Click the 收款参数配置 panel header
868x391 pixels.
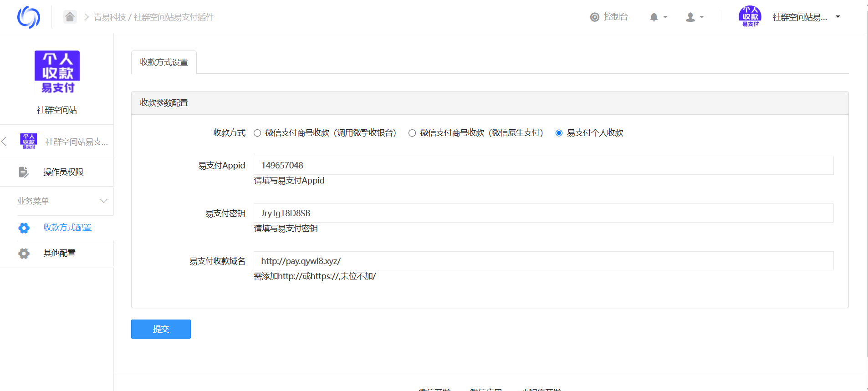click(x=490, y=103)
